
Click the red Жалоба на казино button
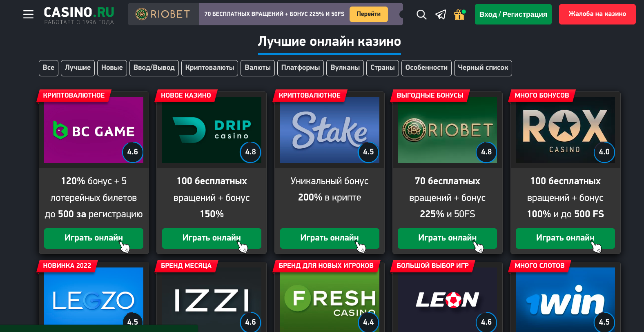(597, 14)
